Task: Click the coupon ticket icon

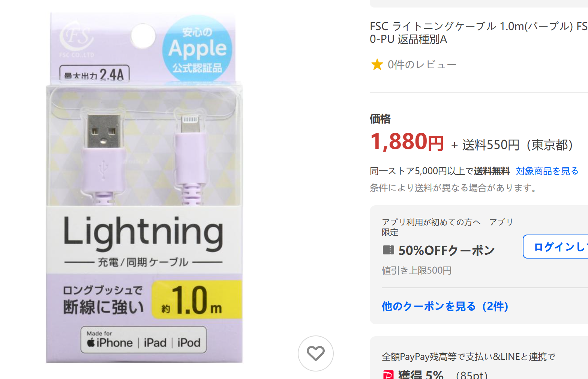Action: pyautogui.click(x=388, y=250)
